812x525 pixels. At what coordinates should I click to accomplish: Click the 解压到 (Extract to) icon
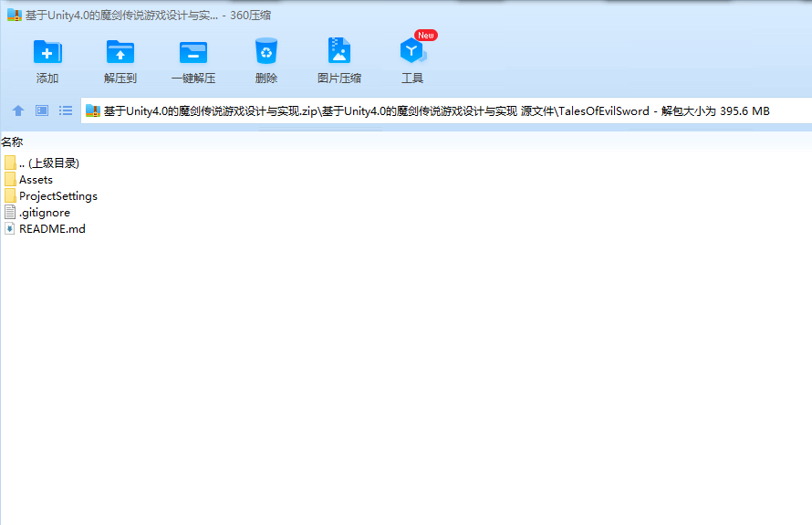coord(120,52)
